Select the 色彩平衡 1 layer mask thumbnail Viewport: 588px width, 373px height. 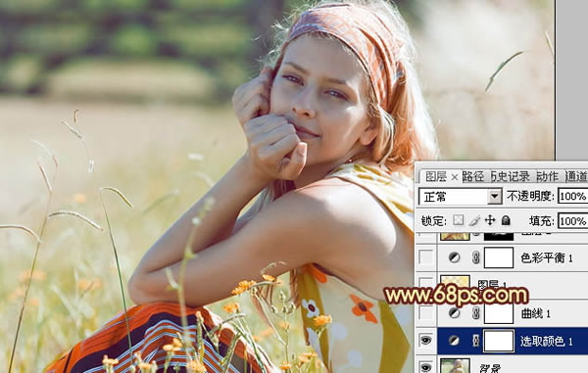click(499, 257)
